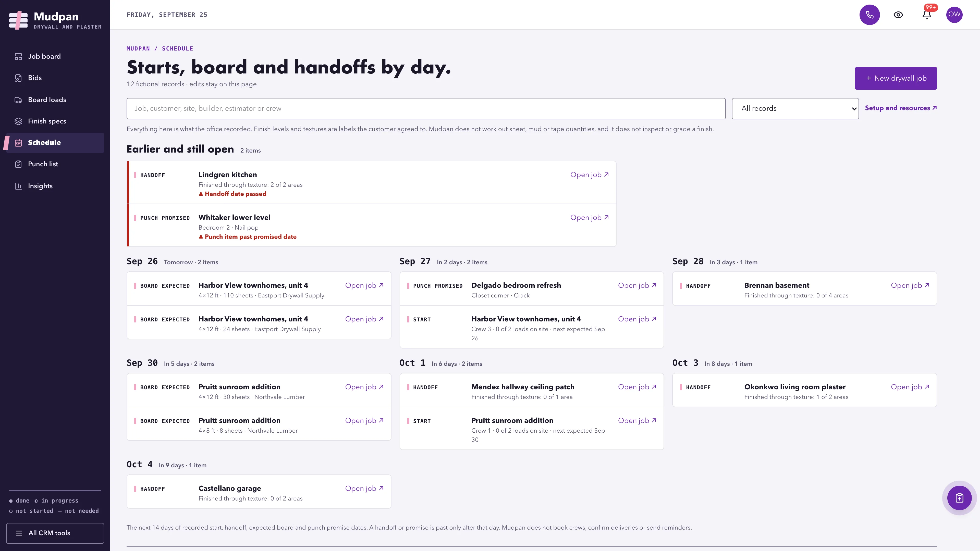Click Bedroom 2 · Nail pop detail
This screenshot has height=551, width=980.
[228, 227]
